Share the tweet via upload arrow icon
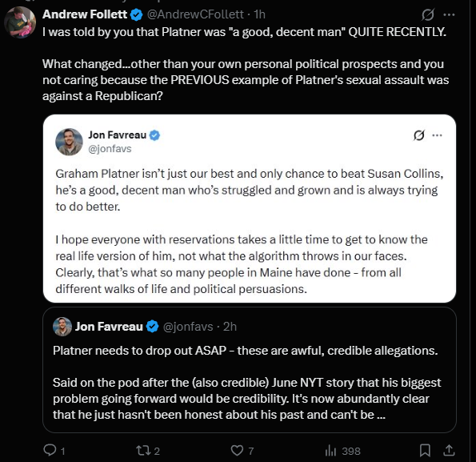This screenshot has width=476, height=462. click(449, 450)
